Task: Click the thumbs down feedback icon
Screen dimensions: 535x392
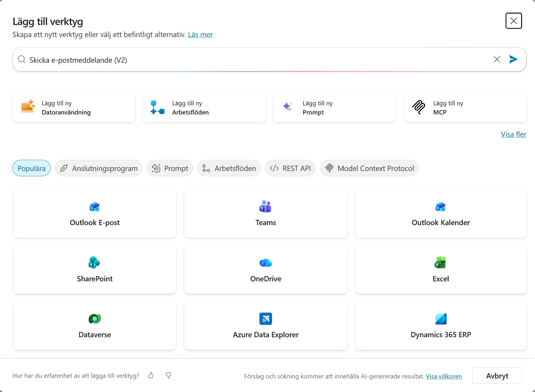Action: (168, 375)
